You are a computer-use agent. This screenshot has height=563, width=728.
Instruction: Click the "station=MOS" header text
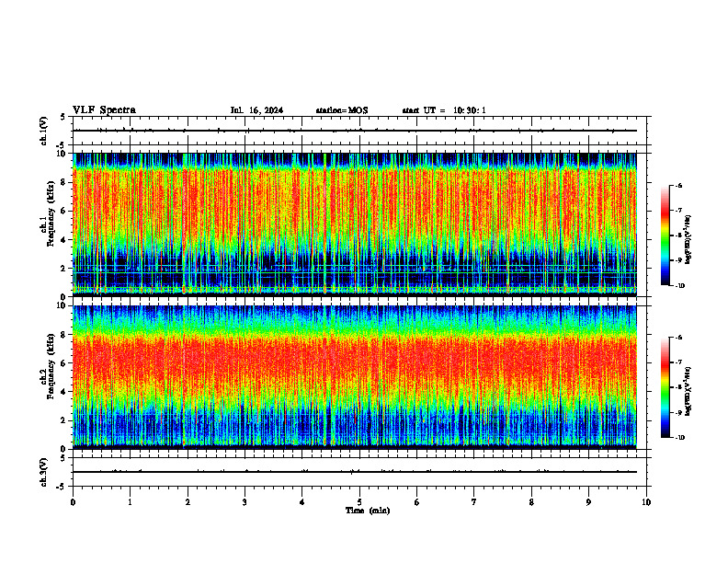[342, 110]
